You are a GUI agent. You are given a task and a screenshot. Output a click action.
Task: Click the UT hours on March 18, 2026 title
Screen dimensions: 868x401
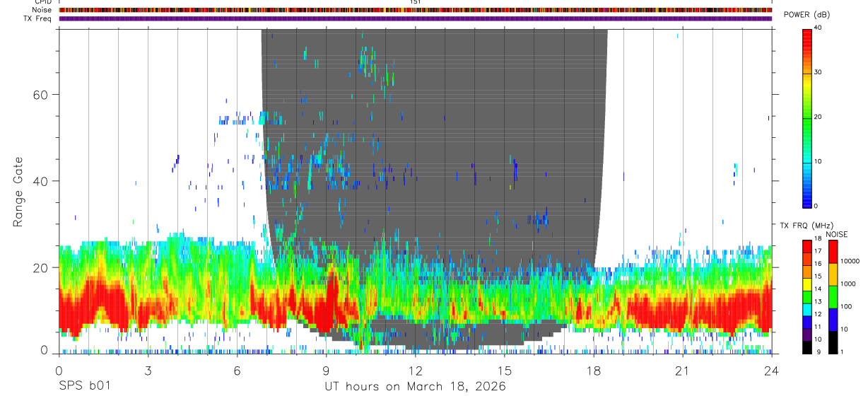tap(415, 387)
